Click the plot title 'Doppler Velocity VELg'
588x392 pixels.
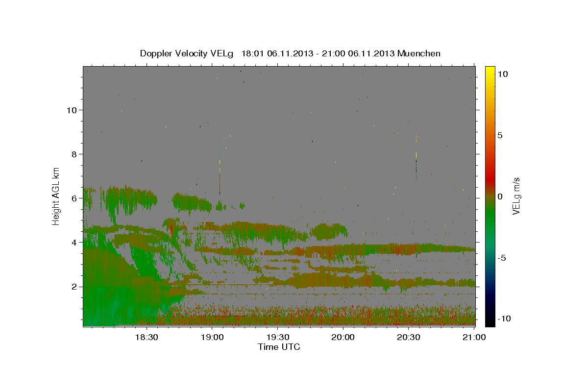pos(188,53)
